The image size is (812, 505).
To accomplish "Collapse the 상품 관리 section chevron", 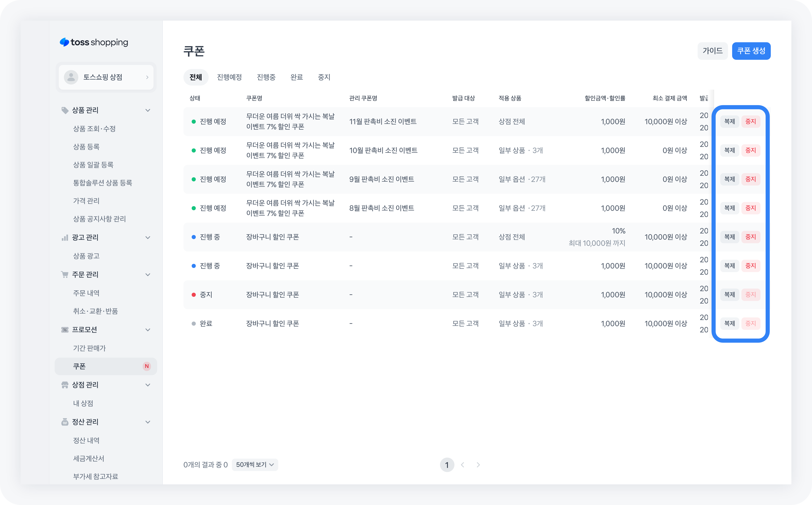I will click(148, 110).
